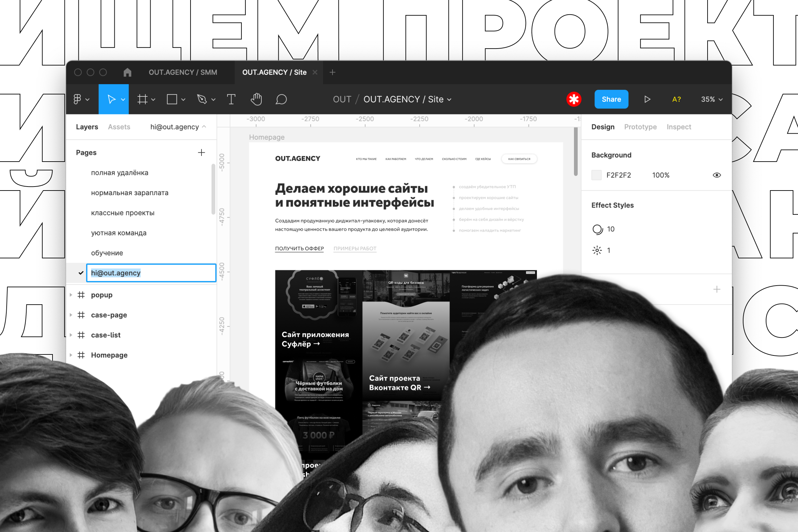
Task: Click the layer blur effect style icon
Action: tap(597, 250)
